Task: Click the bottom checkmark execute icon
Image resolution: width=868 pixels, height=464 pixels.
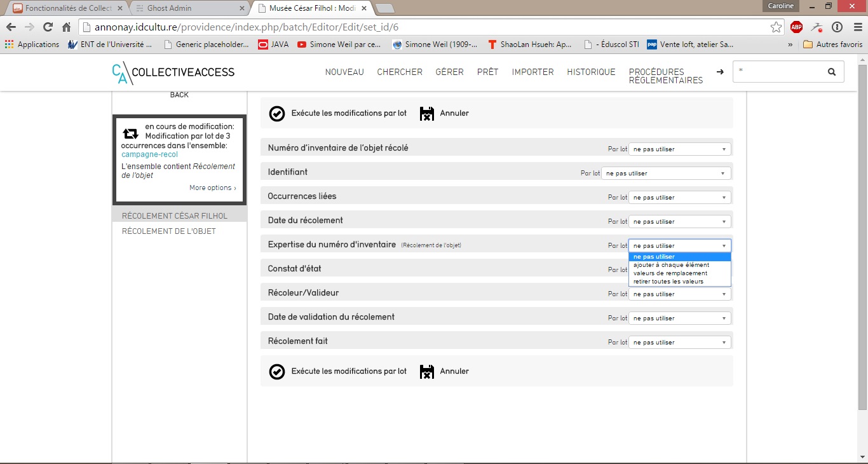Action: (x=277, y=372)
